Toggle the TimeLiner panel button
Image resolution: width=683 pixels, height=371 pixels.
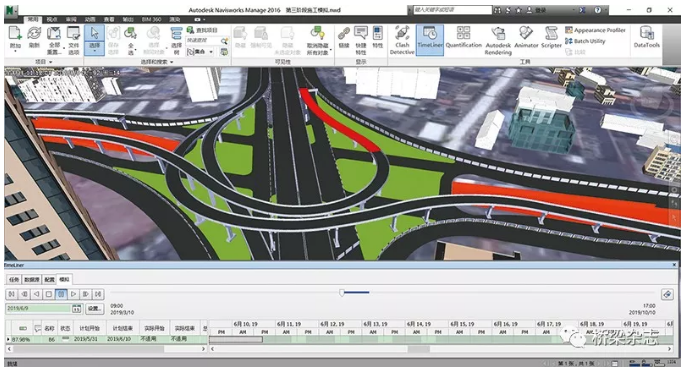click(x=429, y=40)
